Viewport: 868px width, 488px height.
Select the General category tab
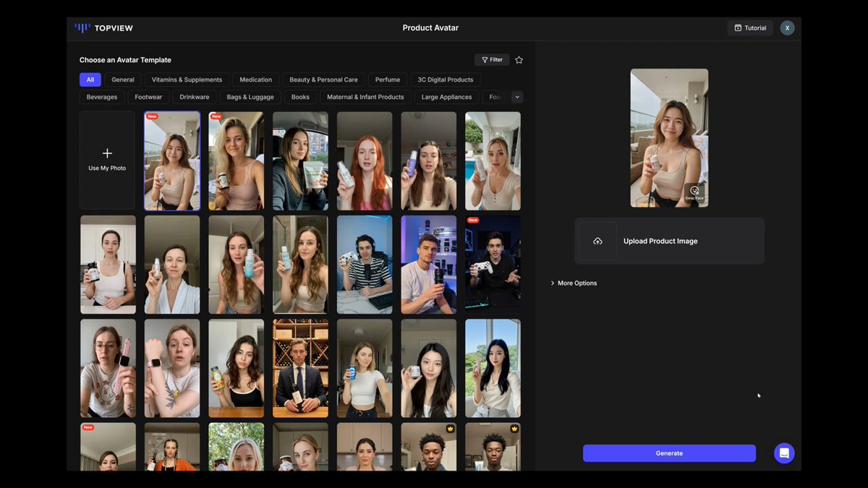point(123,80)
